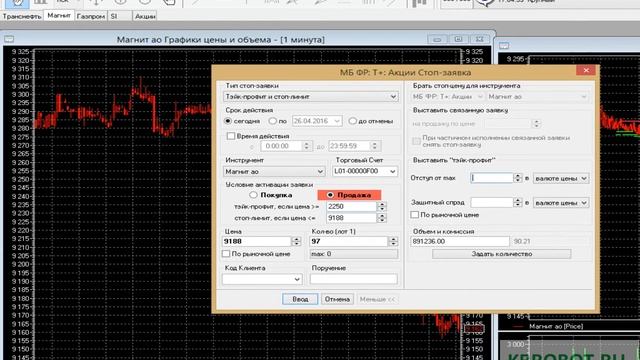The width and height of the screenshot is (640, 360).
Task: Adjust the Защитный спред stepper
Action: click(518, 202)
